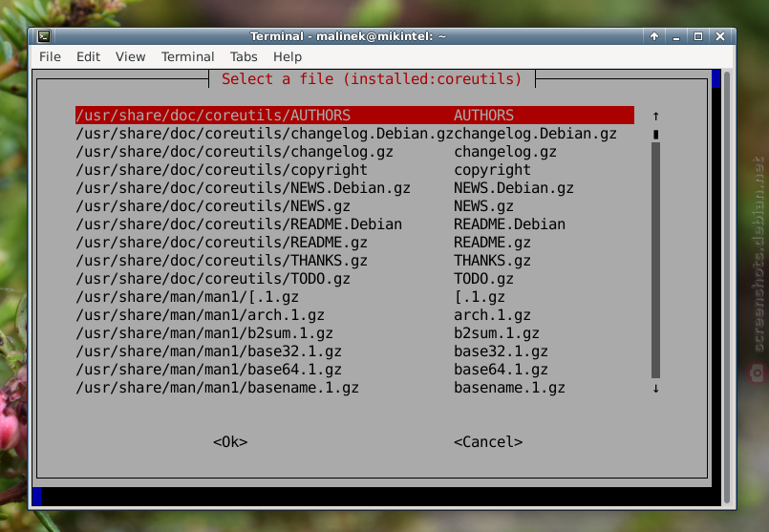Open the Tabs menu
Screen dimensions: 769x532
coord(244,57)
